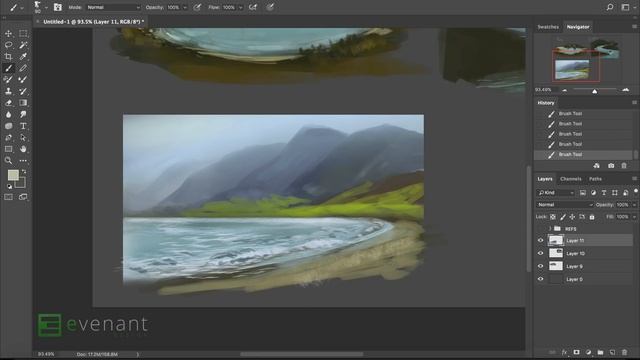
Task: Open layer blend mode Normal dropdown
Action: [x=564, y=204]
